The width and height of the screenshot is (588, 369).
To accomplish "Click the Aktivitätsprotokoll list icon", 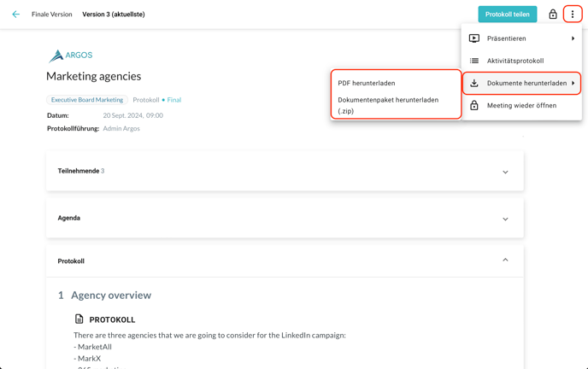I will (474, 61).
